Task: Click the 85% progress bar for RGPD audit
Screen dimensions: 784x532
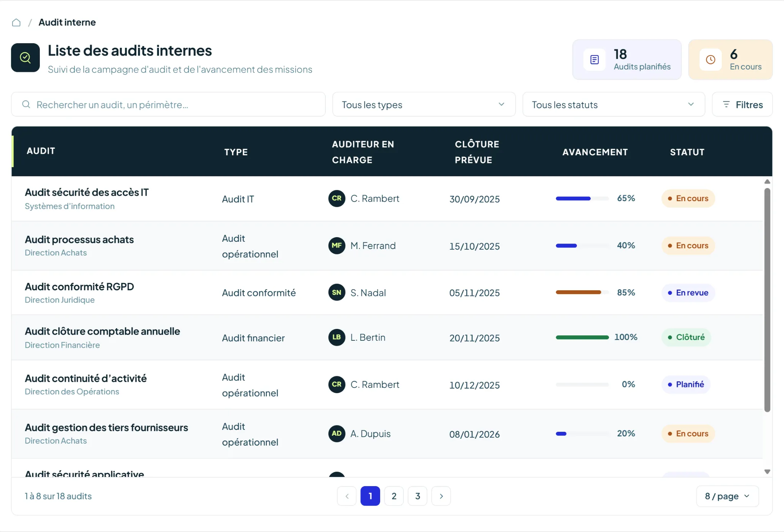Action: coord(582,292)
